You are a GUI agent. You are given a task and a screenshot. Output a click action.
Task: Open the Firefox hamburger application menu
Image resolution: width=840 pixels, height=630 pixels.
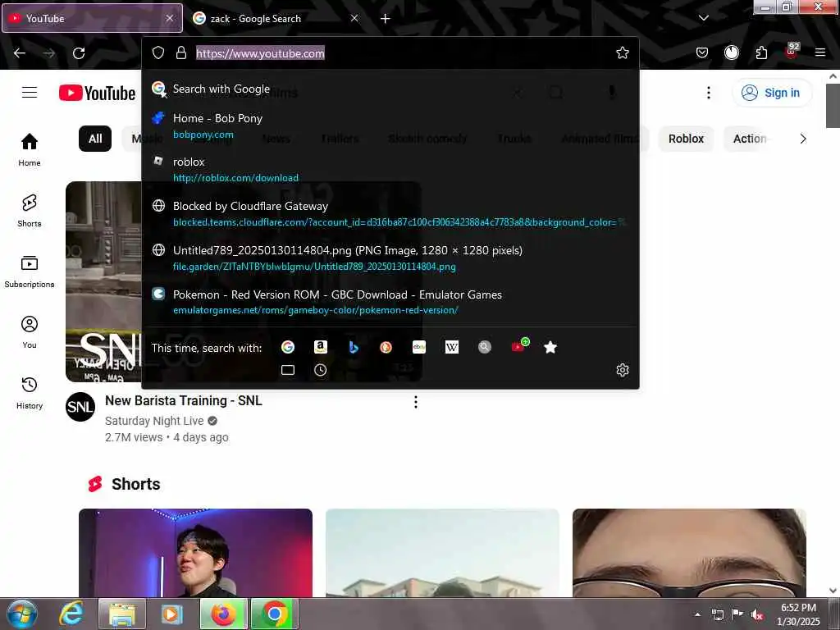pos(820,52)
